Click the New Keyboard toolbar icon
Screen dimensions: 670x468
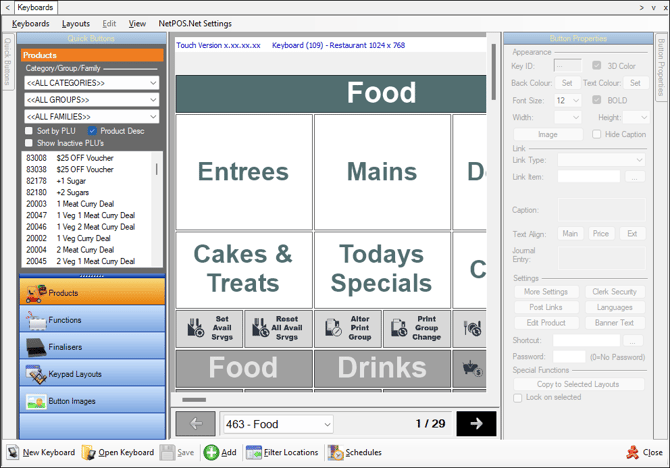(13, 453)
